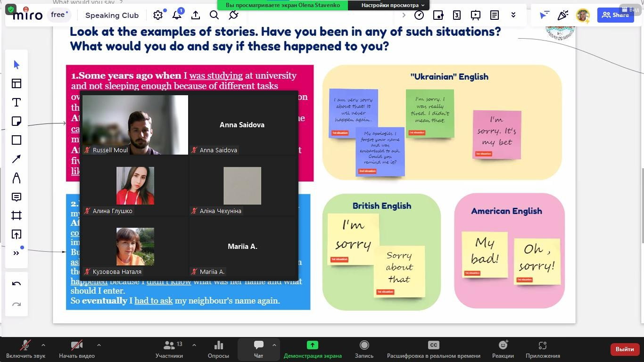The height and width of the screenshot is (362, 644).
Task: Open Настройки просмотра dropdown
Action: tap(393, 5)
